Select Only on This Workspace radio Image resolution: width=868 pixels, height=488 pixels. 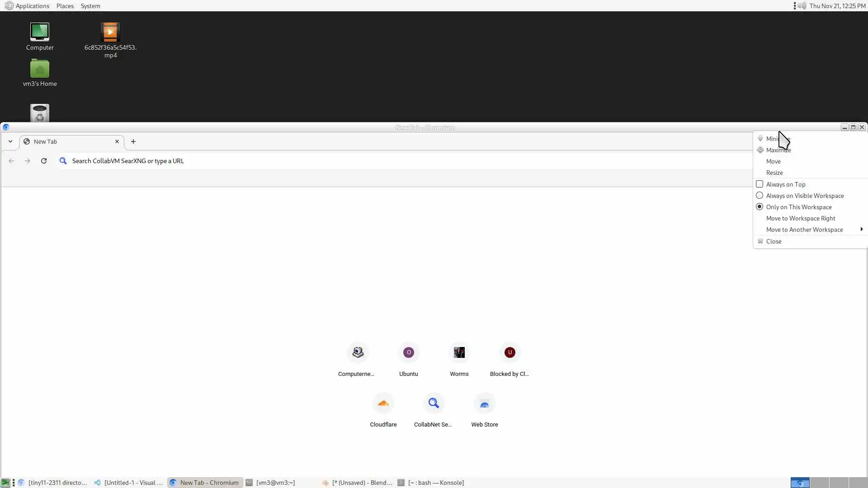(759, 207)
